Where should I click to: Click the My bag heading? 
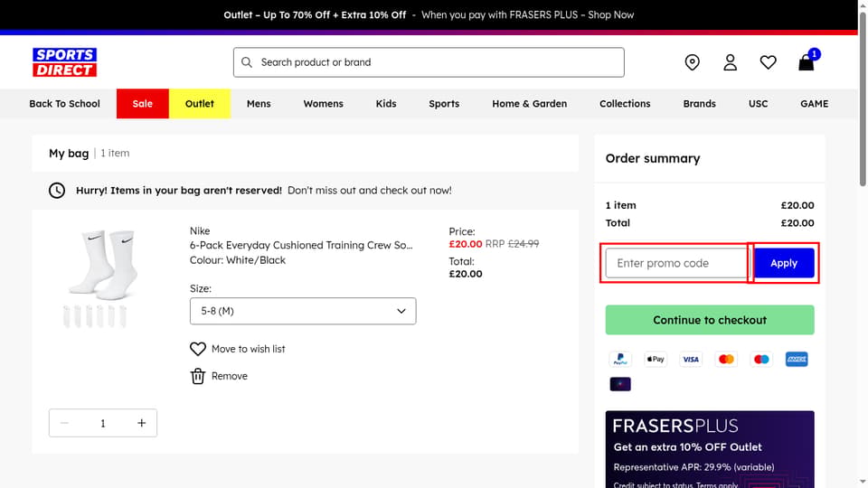coord(69,154)
